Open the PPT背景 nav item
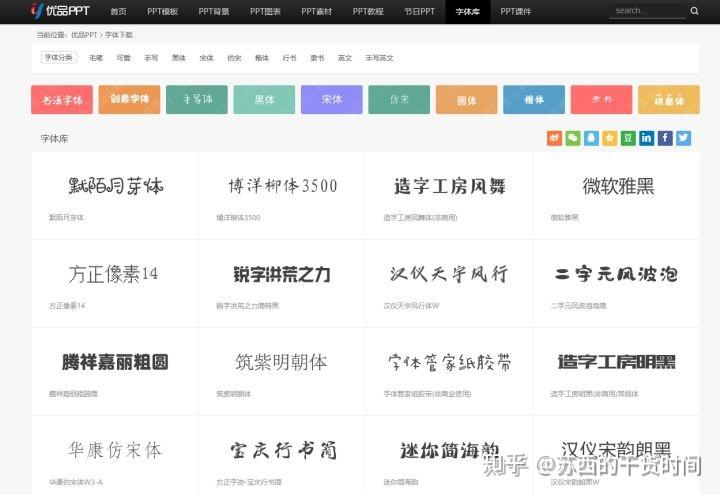This screenshot has height=495, width=720. [x=214, y=11]
